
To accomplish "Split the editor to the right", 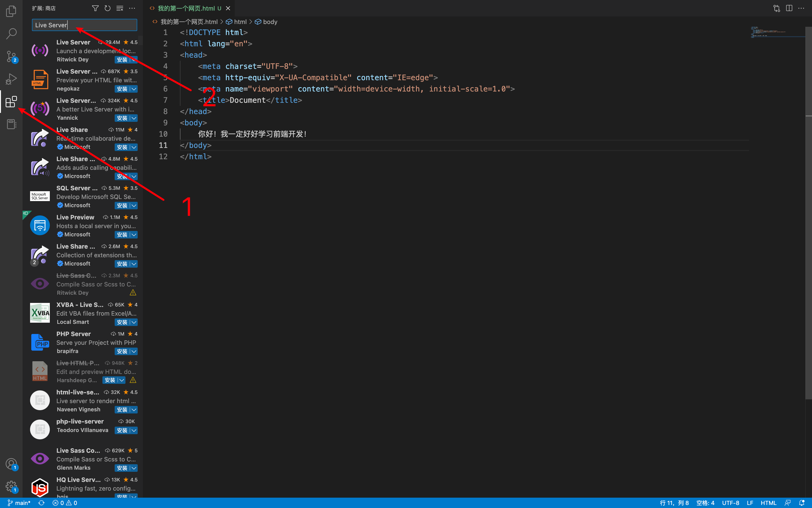I will [789, 8].
